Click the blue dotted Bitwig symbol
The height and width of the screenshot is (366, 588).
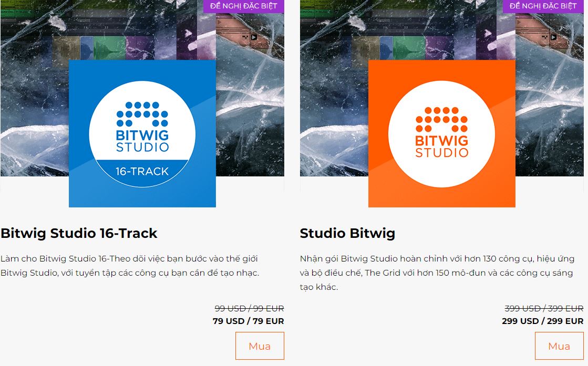pos(142,114)
